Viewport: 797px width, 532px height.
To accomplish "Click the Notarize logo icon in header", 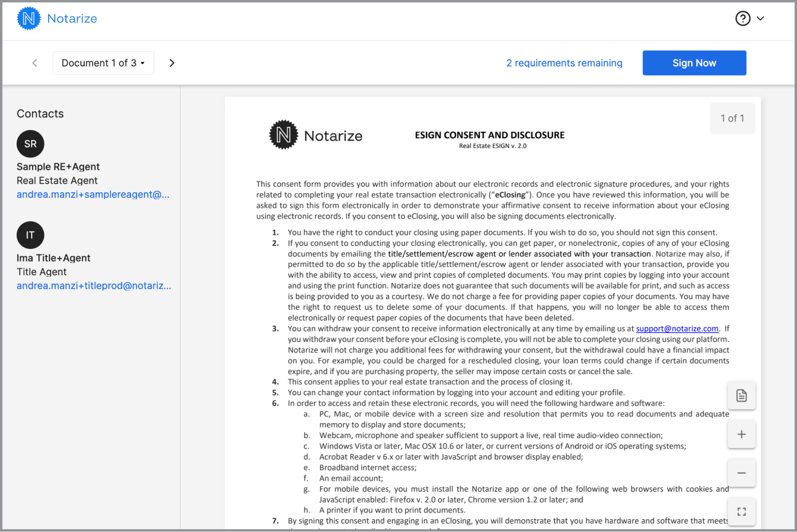I will coord(29,18).
